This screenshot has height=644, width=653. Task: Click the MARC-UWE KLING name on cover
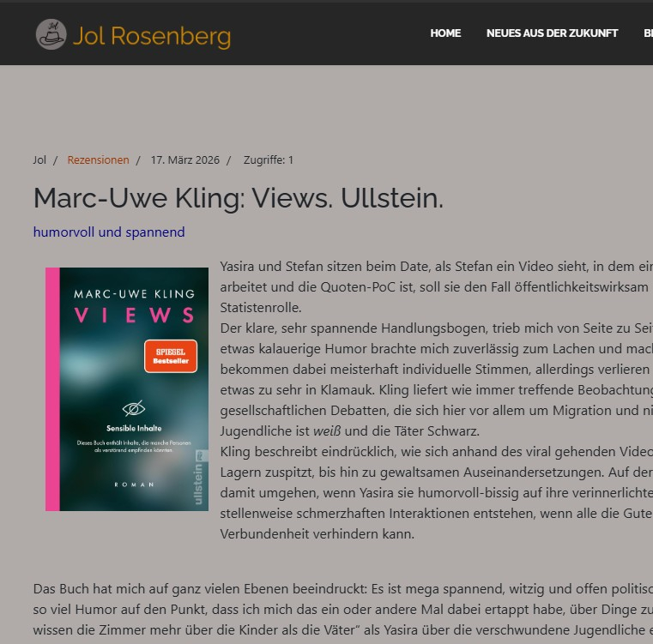[x=134, y=294]
